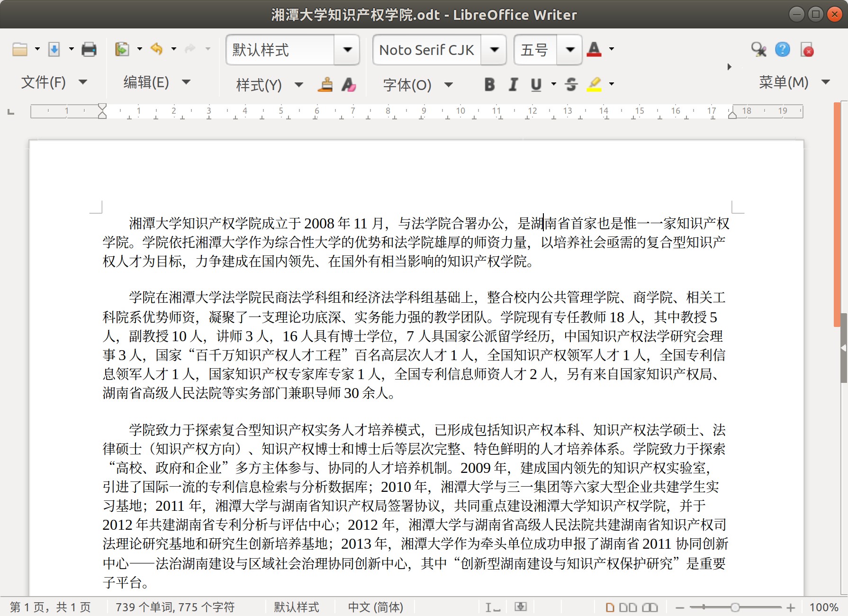Click the 100% zoom level
The image size is (848, 616).
(x=824, y=607)
